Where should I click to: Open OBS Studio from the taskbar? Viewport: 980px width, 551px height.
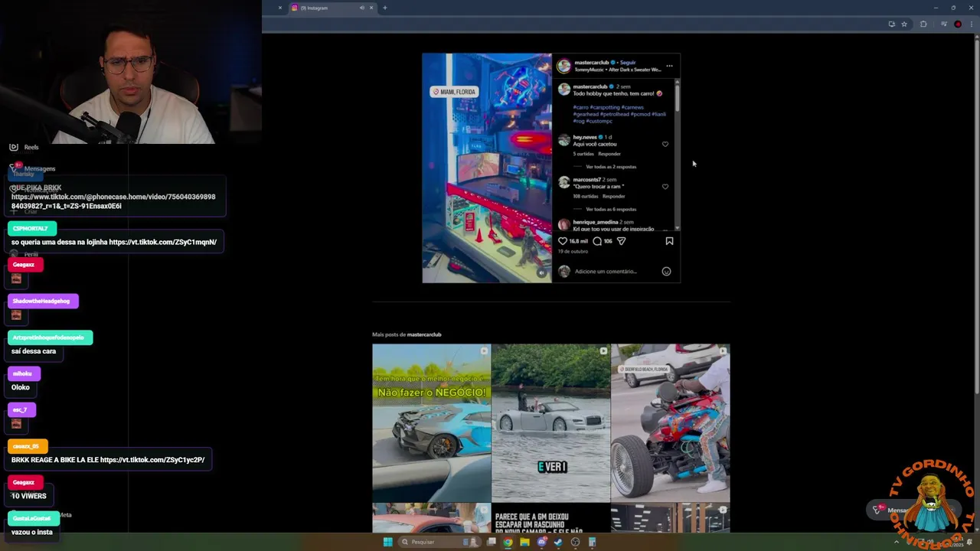[575, 542]
